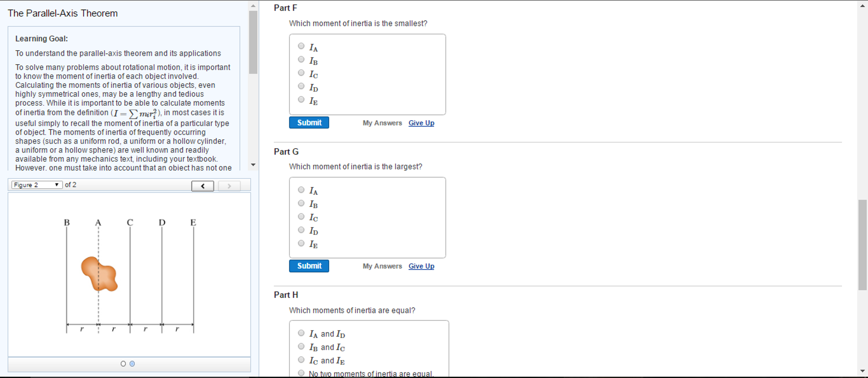Click Give Up for Part G
The image size is (868, 378).
[x=421, y=266]
